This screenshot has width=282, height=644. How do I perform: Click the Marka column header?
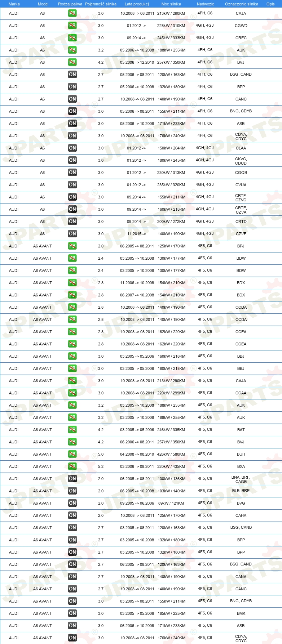coord(14,4)
